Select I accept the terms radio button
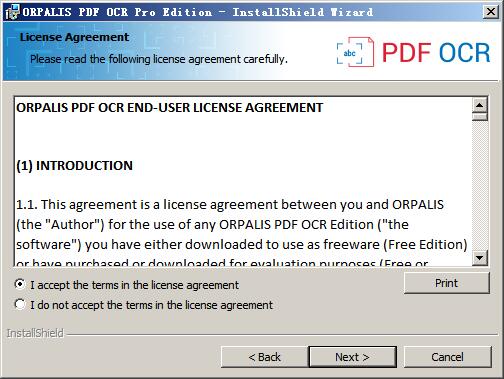 [20, 284]
